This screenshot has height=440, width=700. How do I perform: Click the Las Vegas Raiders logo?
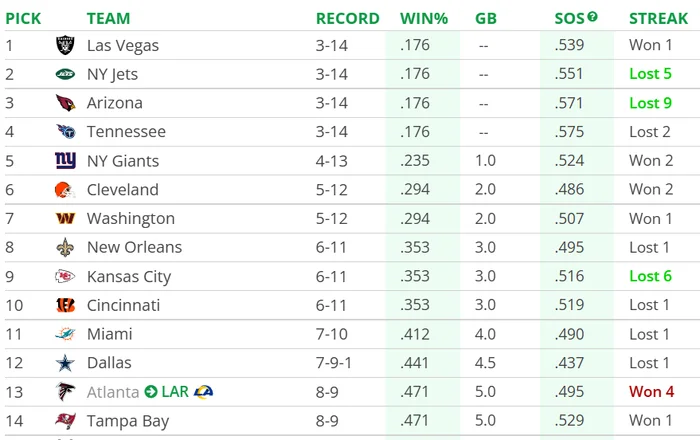pyautogui.click(x=65, y=45)
